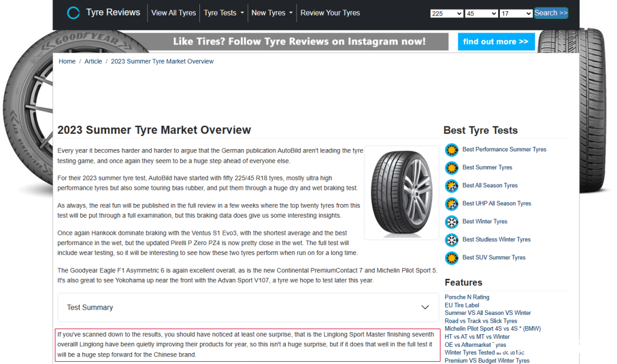Go to Home breadcrumb link
Viewport: 617px width, 364px height.
click(x=67, y=61)
